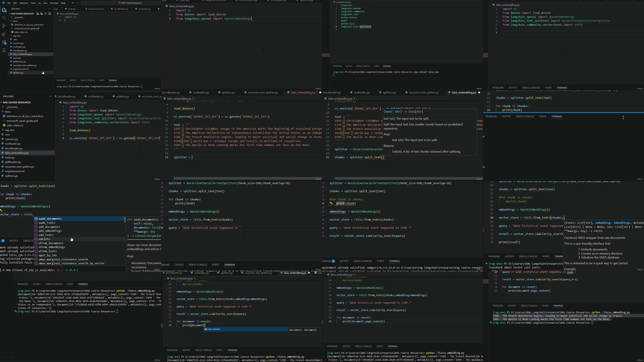Click the method icon beside afrom_embeddings suggestion
This screenshot has width=644, height=362.
coord(36,247)
